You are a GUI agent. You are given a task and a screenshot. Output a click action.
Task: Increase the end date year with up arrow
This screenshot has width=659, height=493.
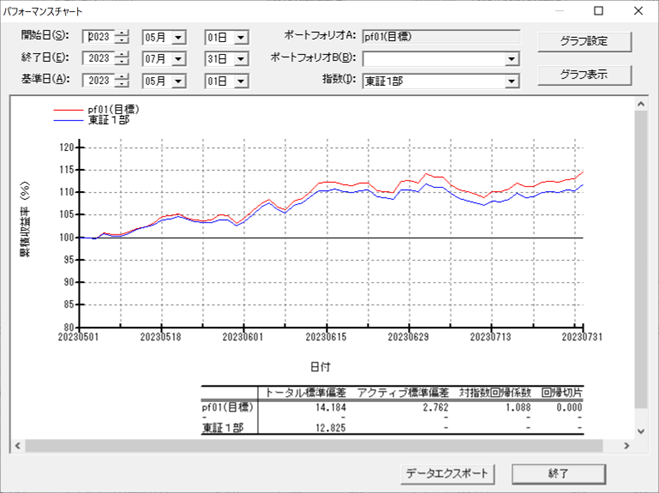pyautogui.click(x=122, y=54)
